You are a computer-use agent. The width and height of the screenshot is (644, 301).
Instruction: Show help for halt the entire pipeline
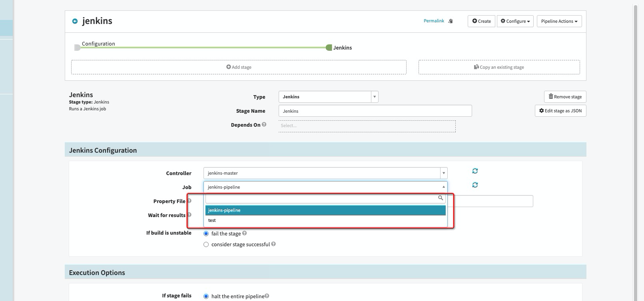click(267, 296)
